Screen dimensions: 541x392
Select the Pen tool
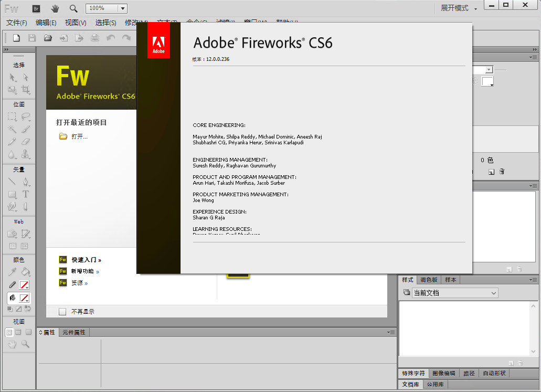26,182
